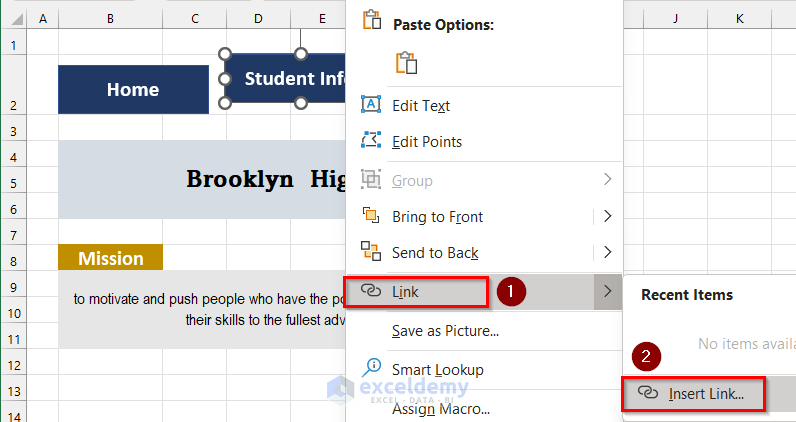
Task: Expand the Link submenu arrow
Action: (x=607, y=291)
